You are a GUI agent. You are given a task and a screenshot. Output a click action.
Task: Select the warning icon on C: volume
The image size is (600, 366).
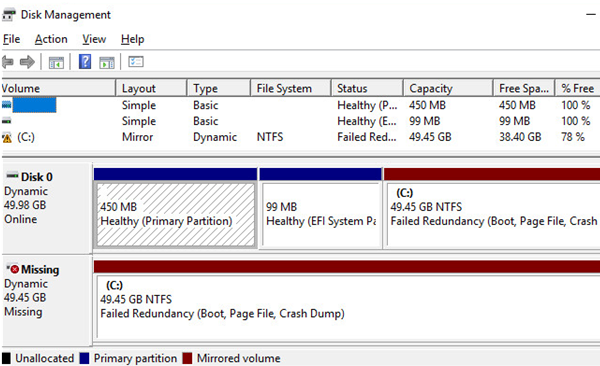(7, 137)
